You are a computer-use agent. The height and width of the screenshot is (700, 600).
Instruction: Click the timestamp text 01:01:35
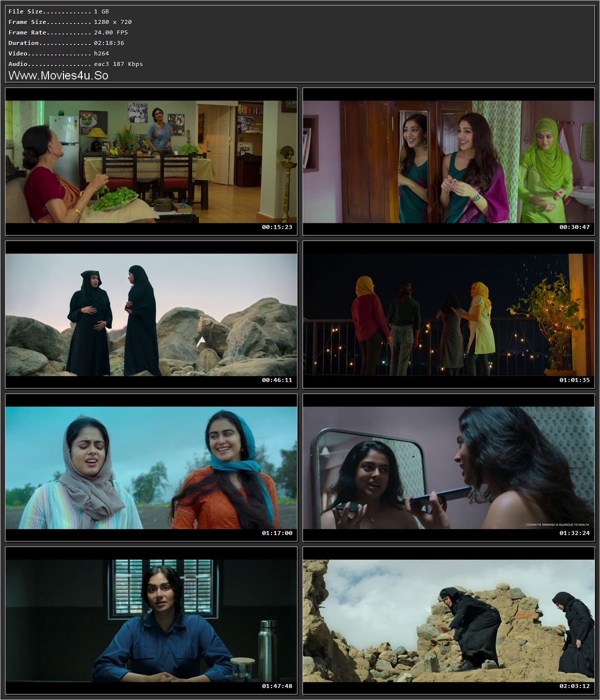tap(574, 380)
